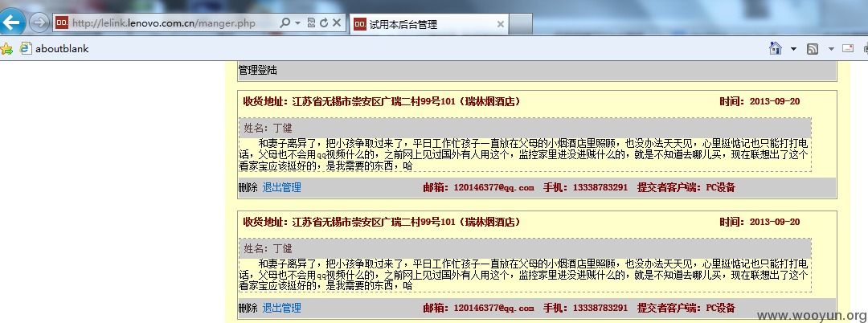Refresh the page with the reload icon
This screenshot has width=868, height=323.
coord(324,23)
